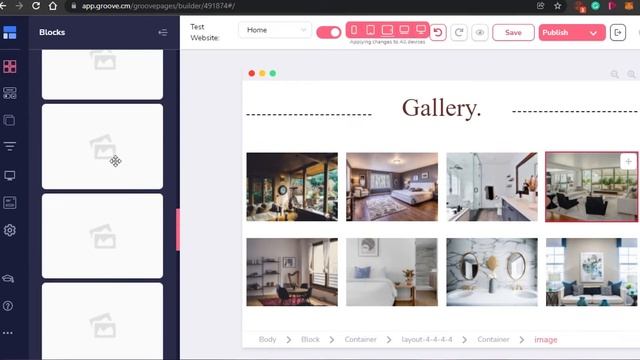The height and width of the screenshot is (360, 640).
Task: Reload the browser page
Action: [x=36, y=6]
